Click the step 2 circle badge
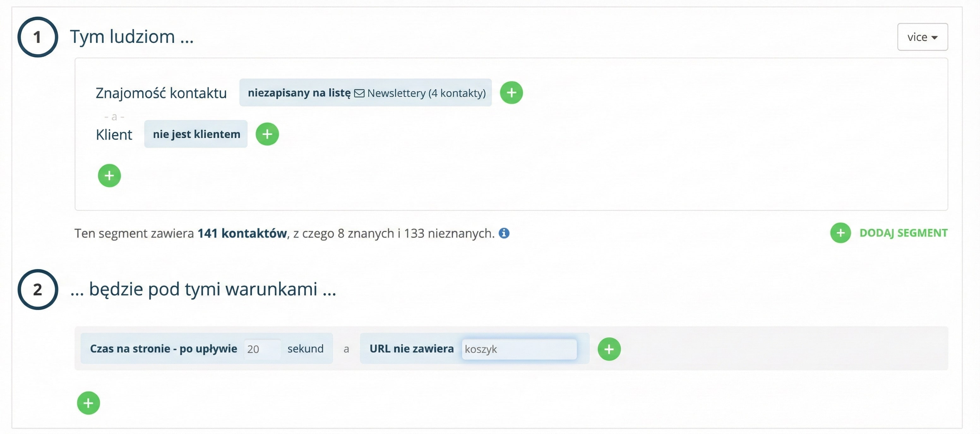 38,290
